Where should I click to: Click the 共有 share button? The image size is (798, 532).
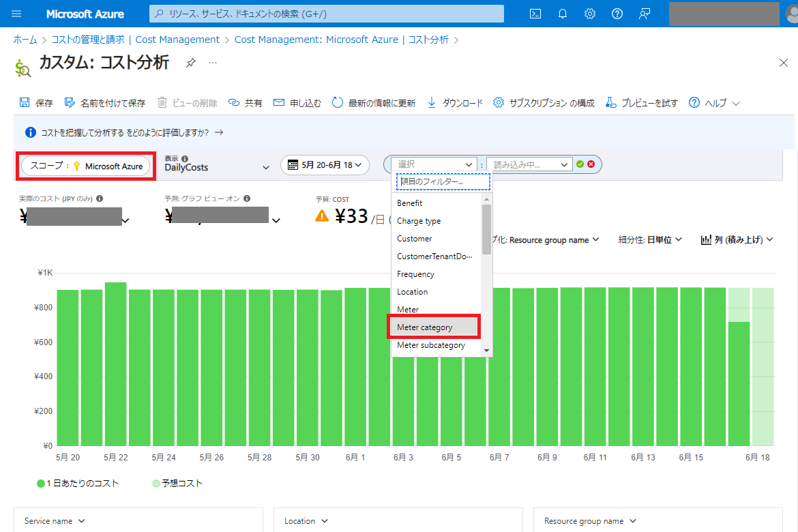[x=246, y=103]
